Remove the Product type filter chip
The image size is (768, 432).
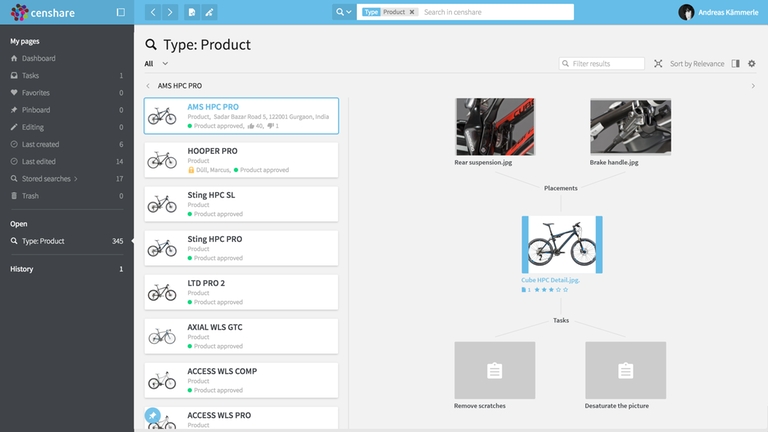(411, 12)
